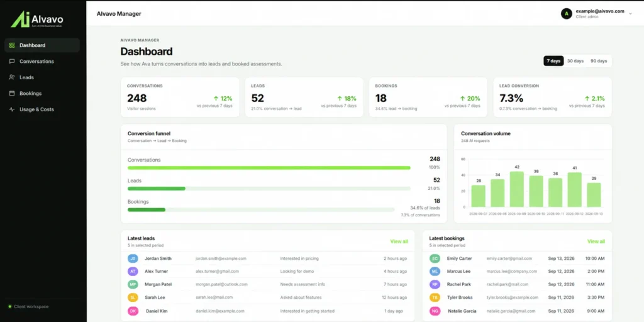Click Rachel Park's RP avatar
Viewport: 644px width, 322px height.
click(435, 284)
